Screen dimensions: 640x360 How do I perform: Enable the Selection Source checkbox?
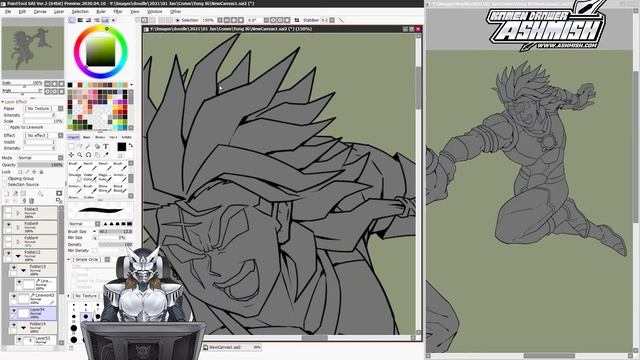[5, 184]
